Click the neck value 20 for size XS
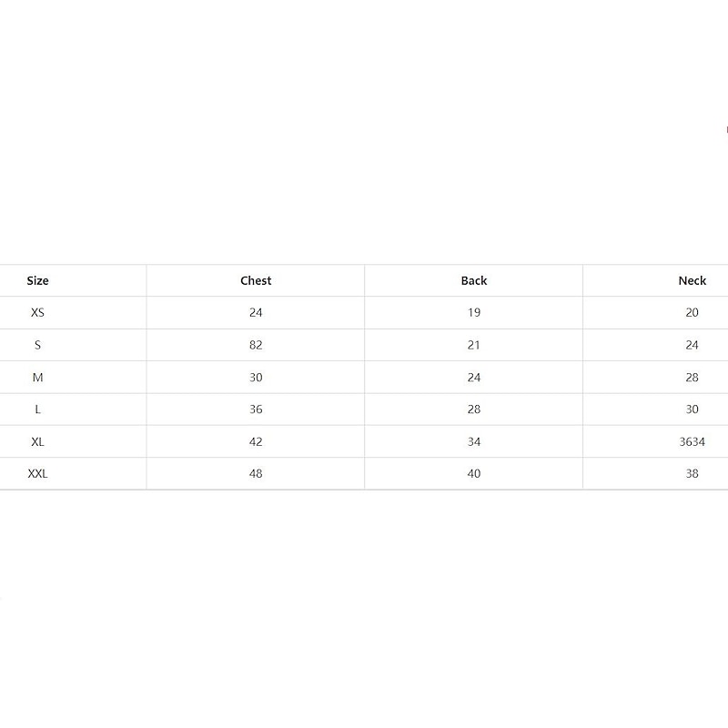728x728 pixels. pyautogui.click(x=692, y=312)
